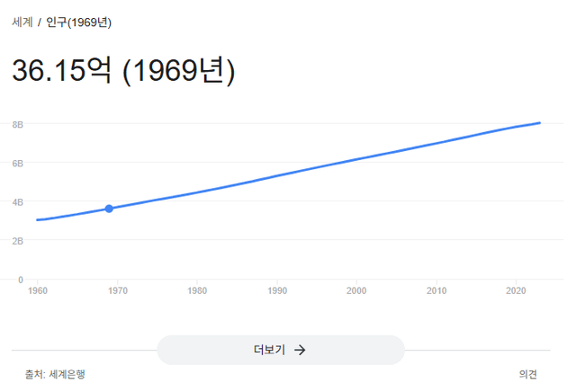Screen dimensions: 576x392
Task: Open the 의견 feedback link
Action: coord(527,374)
